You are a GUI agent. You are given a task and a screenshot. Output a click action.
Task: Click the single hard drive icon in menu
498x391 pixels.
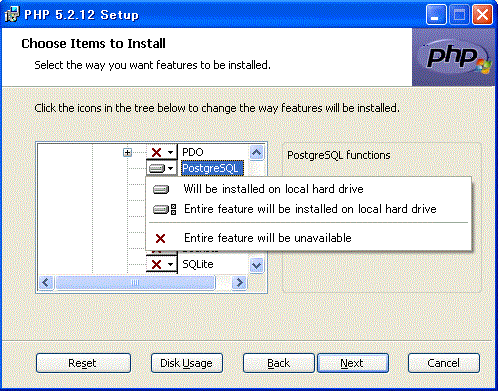[161, 190]
